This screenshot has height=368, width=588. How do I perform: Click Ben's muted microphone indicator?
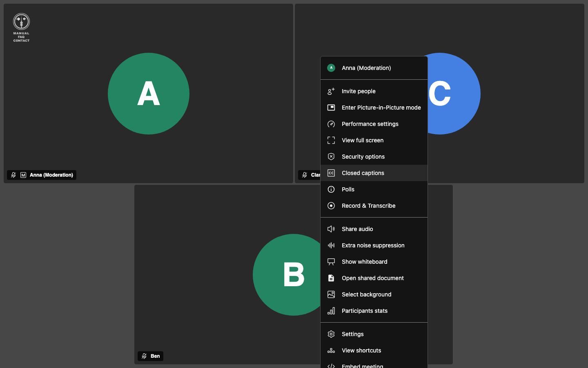coord(144,356)
